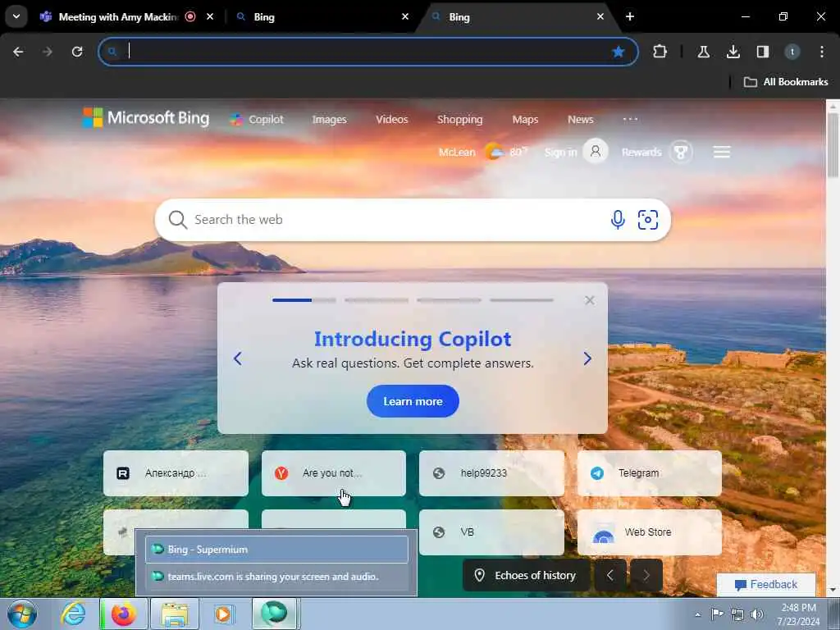The height and width of the screenshot is (630, 840).
Task: Click the Sign in link
Action: pos(560,152)
